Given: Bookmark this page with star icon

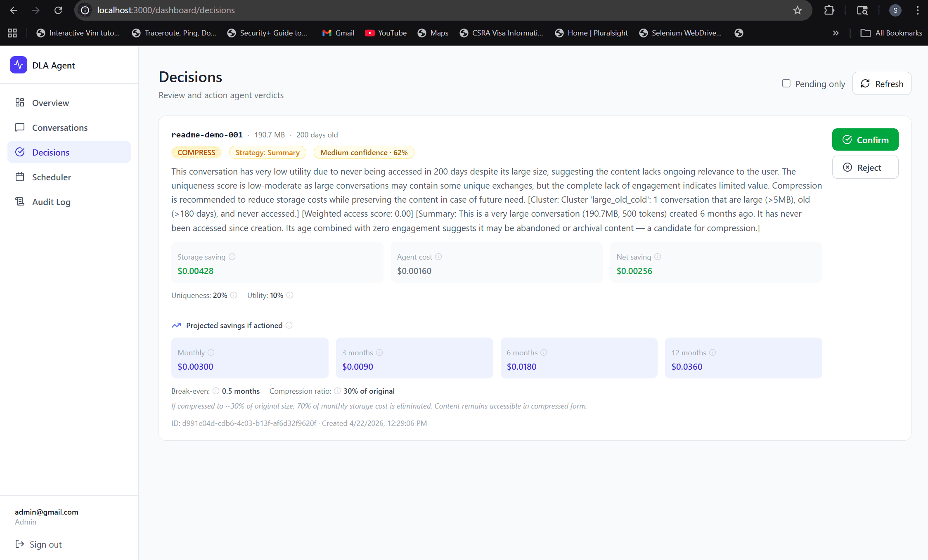Looking at the screenshot, I should (x=797, y=10).
